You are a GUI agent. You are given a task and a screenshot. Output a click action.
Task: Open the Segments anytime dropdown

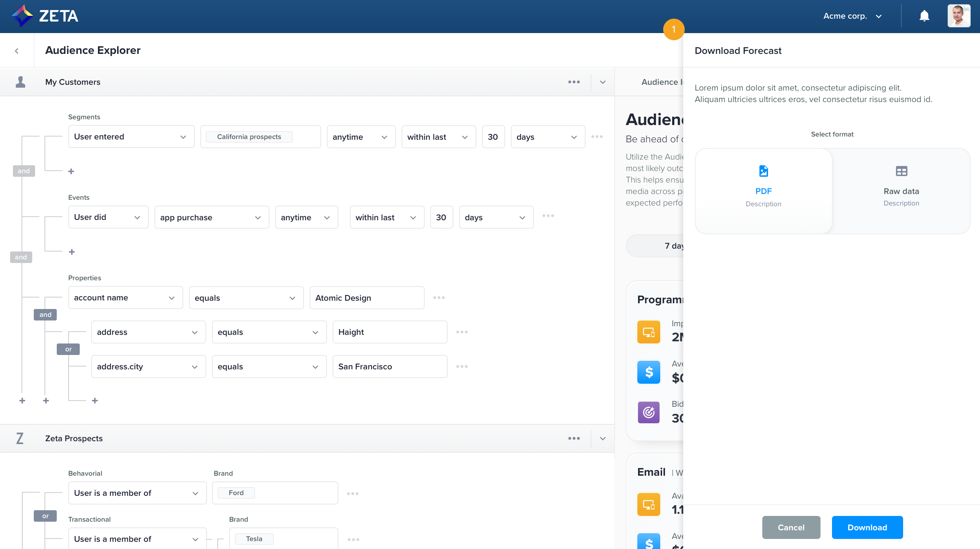[361, 137]
